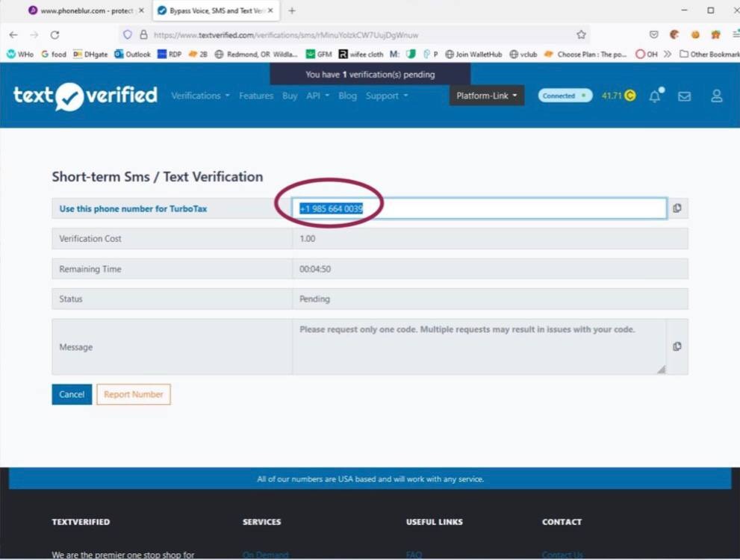Click the Report Number button
This screenshot has height=560, width=740.
tap(134, 394)
